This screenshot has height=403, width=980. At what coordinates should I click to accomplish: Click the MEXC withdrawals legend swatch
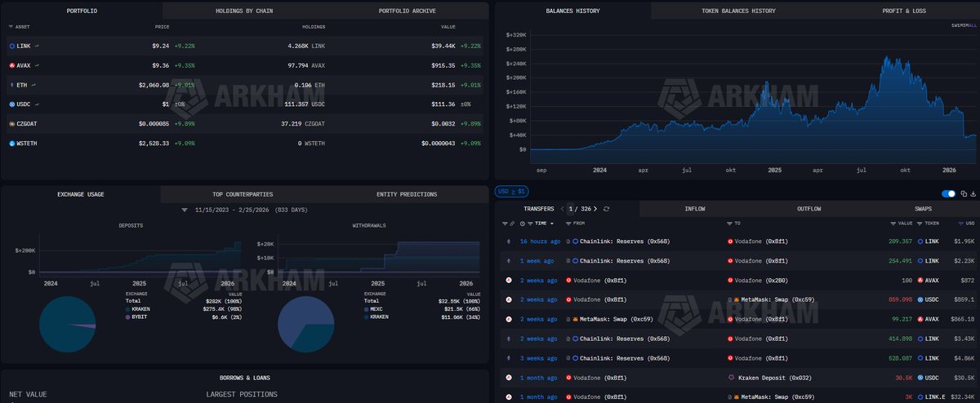click(x=366, y=309)
